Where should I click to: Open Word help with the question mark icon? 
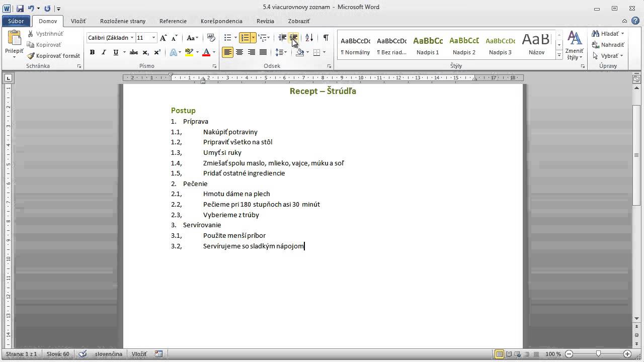point(636,21)
